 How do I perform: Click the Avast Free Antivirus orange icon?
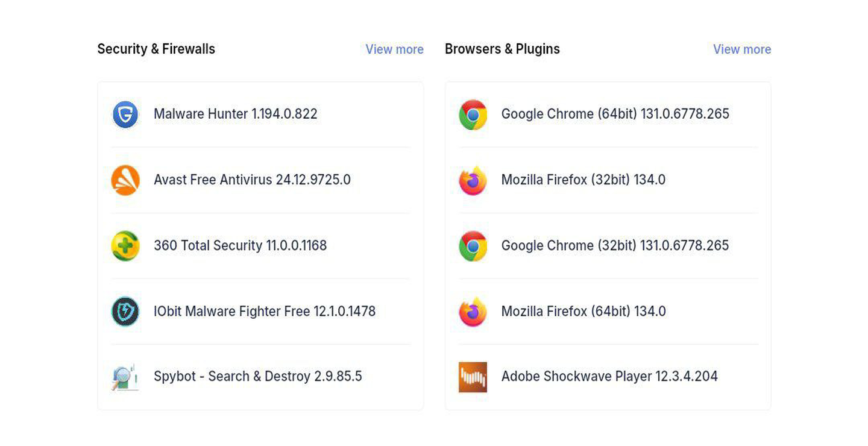point(125,180)
